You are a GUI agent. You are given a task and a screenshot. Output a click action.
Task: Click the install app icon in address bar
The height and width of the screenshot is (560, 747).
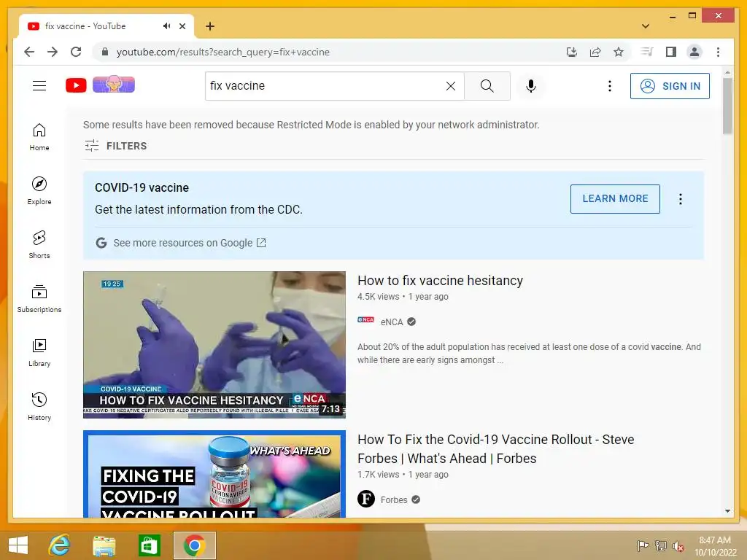pos(572,52)
